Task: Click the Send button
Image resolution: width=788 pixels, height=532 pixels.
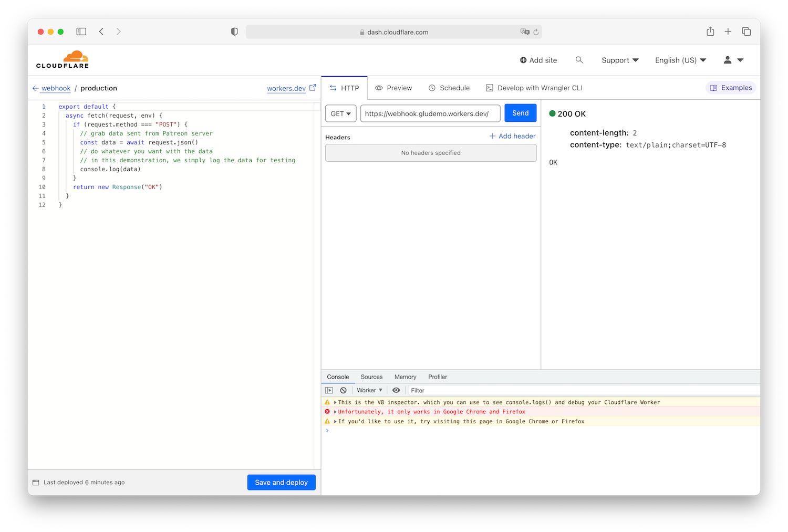Action: click(x=521, y=113)
